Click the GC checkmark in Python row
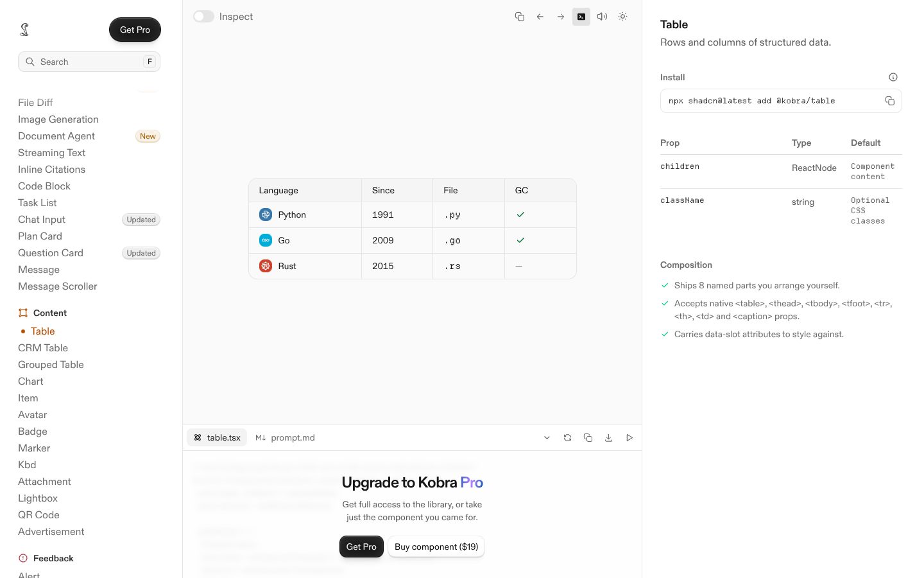924x578 pixels. 520,215
